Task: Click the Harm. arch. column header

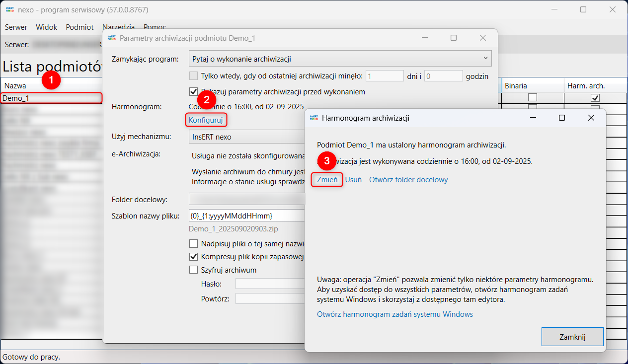Action: (x=595, y=86)
